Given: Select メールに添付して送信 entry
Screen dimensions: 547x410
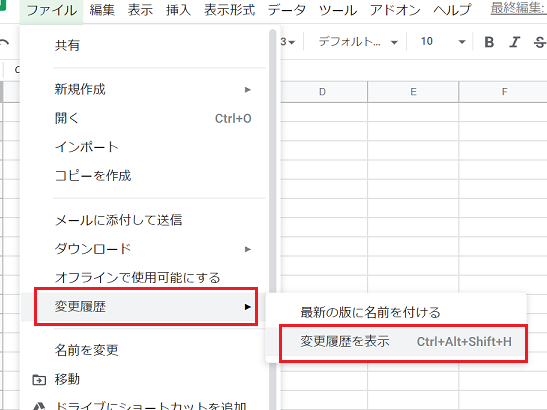Looking at the screenshot, I should [145, 220].
